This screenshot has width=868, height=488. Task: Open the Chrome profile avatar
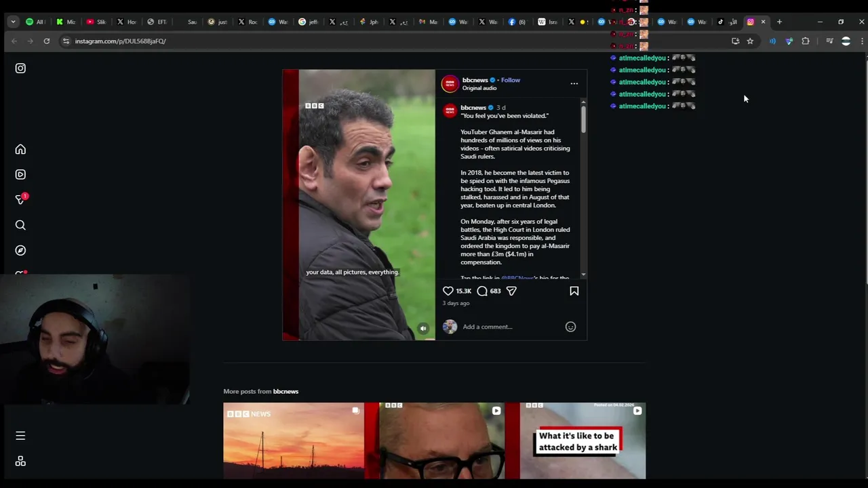pyautogui.click(x=846, y=41)
